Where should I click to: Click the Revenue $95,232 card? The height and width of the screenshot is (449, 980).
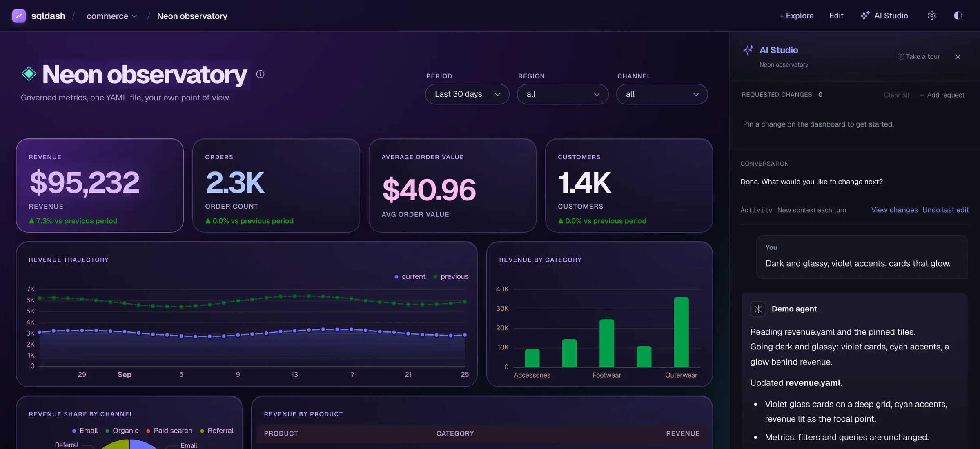[x=100, y=186]
